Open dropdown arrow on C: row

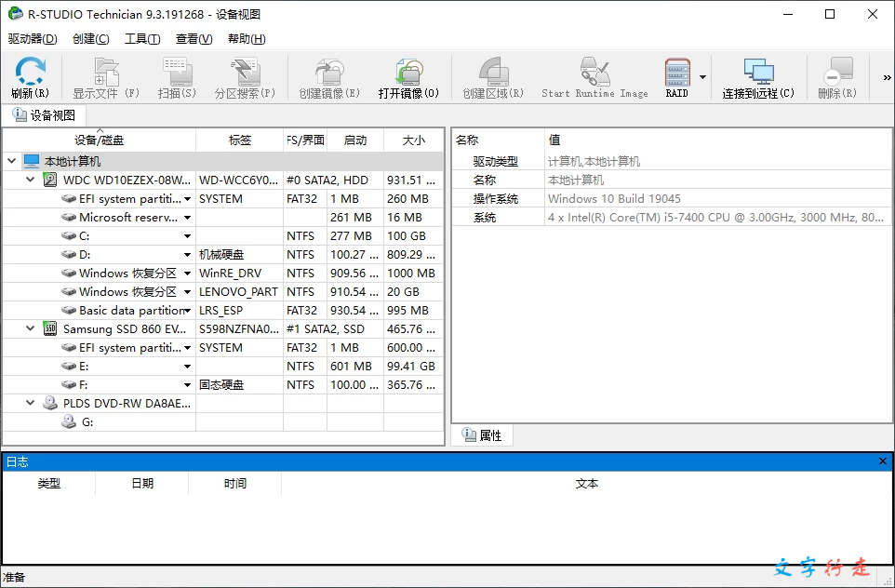(x=187, y=236)
